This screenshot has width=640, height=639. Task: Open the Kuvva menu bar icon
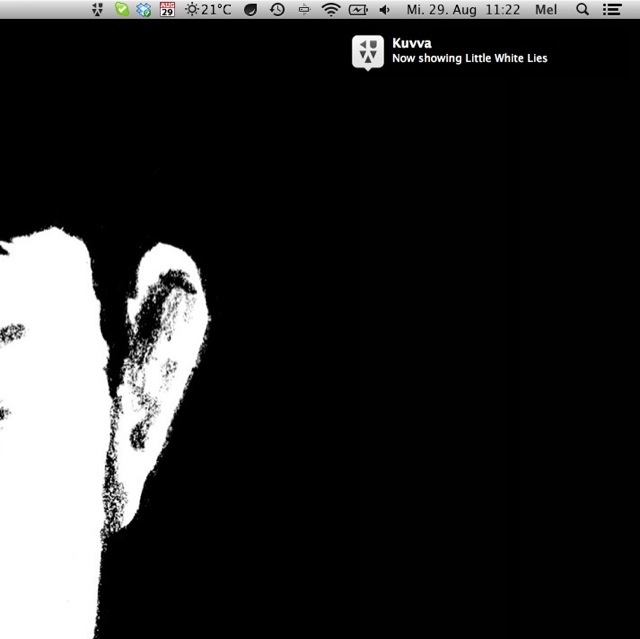coord(97,10)
